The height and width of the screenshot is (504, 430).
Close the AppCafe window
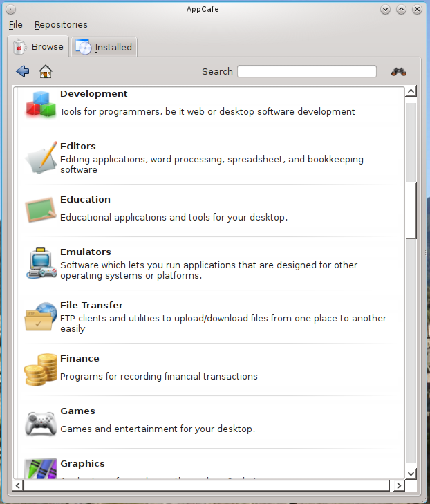click(417, 9)
